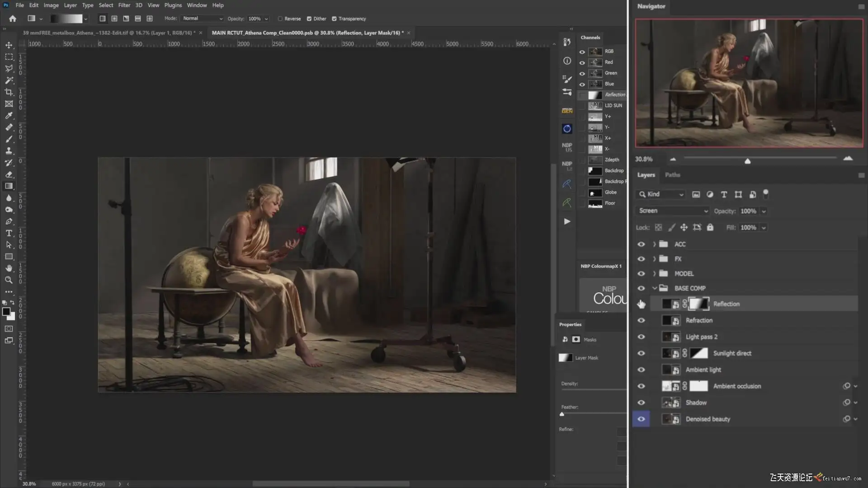Select the Eyedropper tool
Image resolution: width=868 pixels, height=488 pixels.
point(9,116)
